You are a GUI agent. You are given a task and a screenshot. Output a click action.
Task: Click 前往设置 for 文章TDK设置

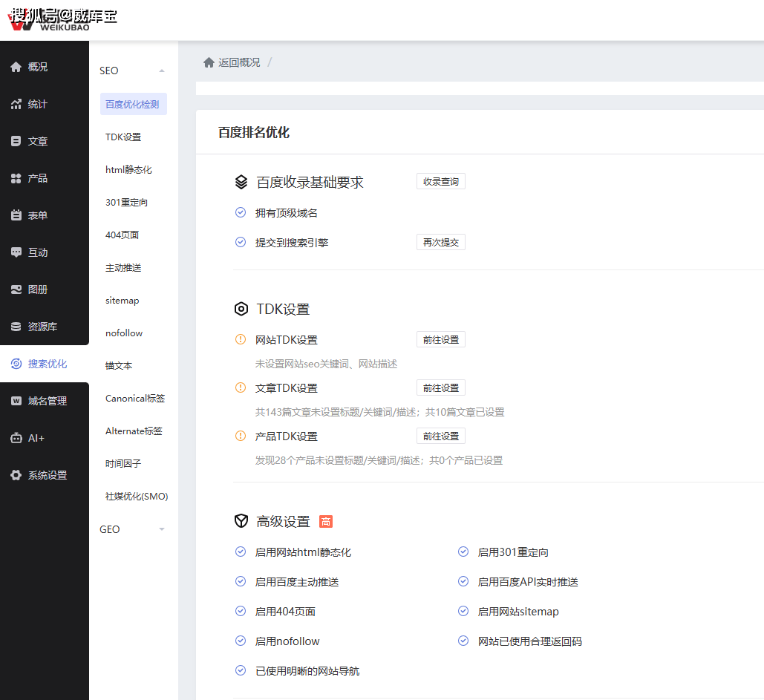coord(441,387)
